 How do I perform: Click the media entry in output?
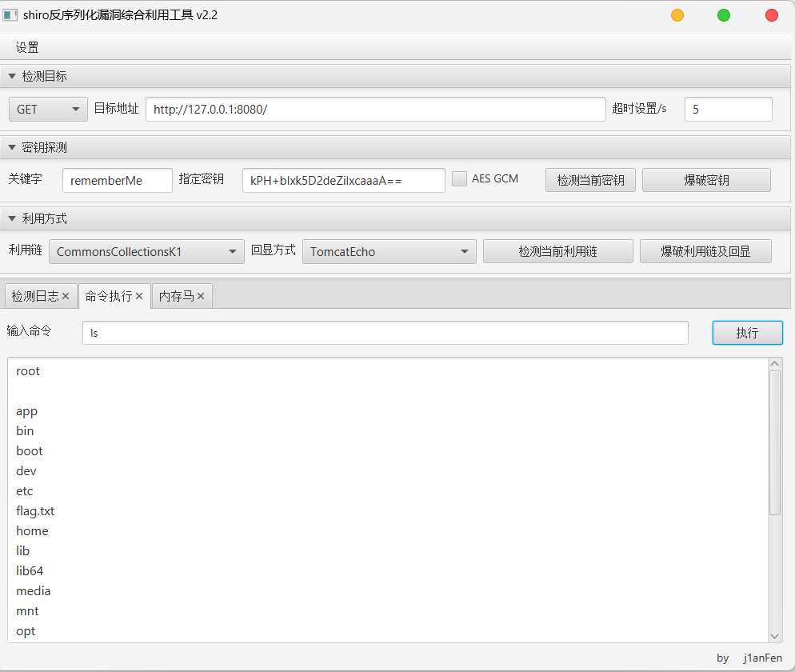tap(33, 591)
